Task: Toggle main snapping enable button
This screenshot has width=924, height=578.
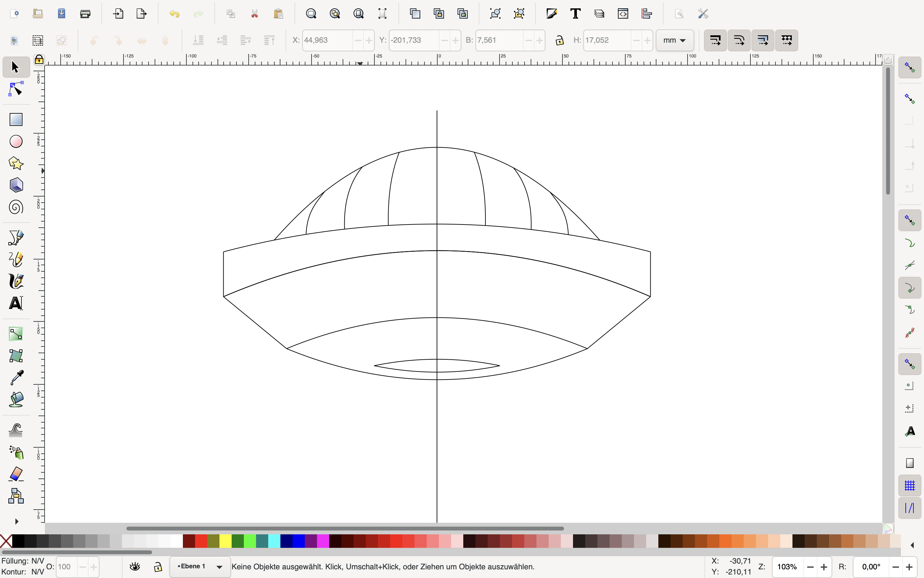Action: click(910, 68)
